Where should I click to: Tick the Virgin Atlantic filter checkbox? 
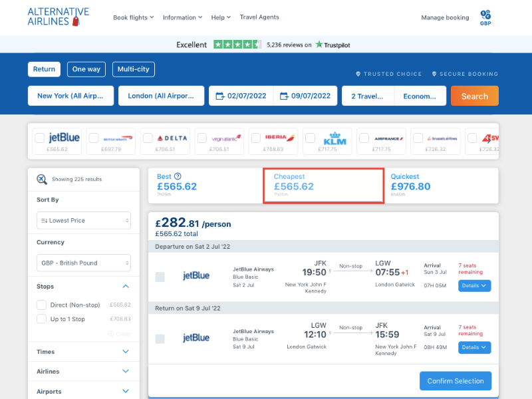[x=202, y=138]
